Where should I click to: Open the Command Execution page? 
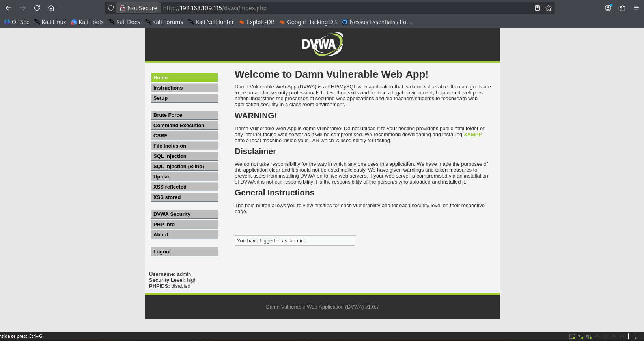point(185,126)
